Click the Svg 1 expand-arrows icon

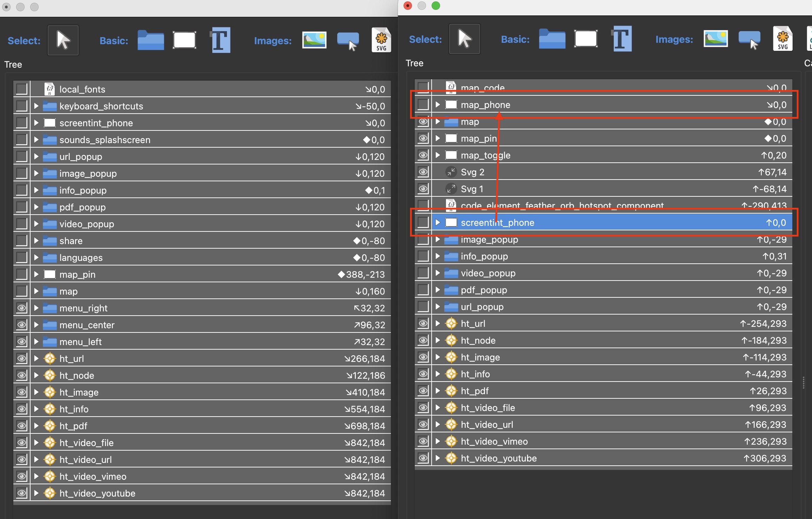pyautogui.click(x=451, y=189)
